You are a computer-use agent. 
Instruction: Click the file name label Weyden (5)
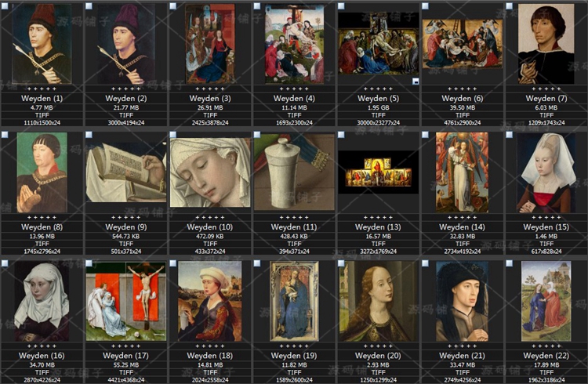(379, 99)
